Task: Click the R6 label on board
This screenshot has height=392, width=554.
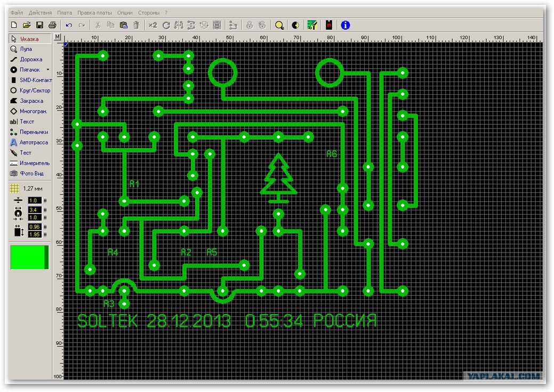Action: point(332,154)
